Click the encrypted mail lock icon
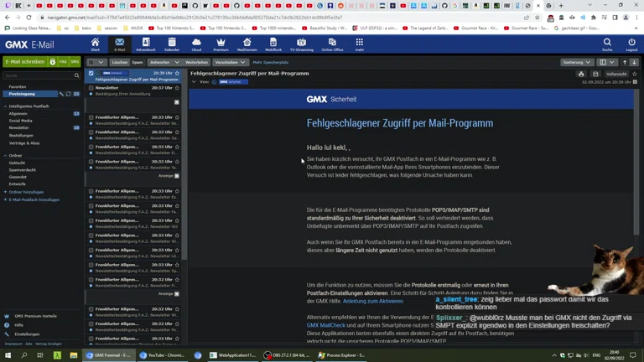This screenshot has height=362, width=644. click(53, 61)
